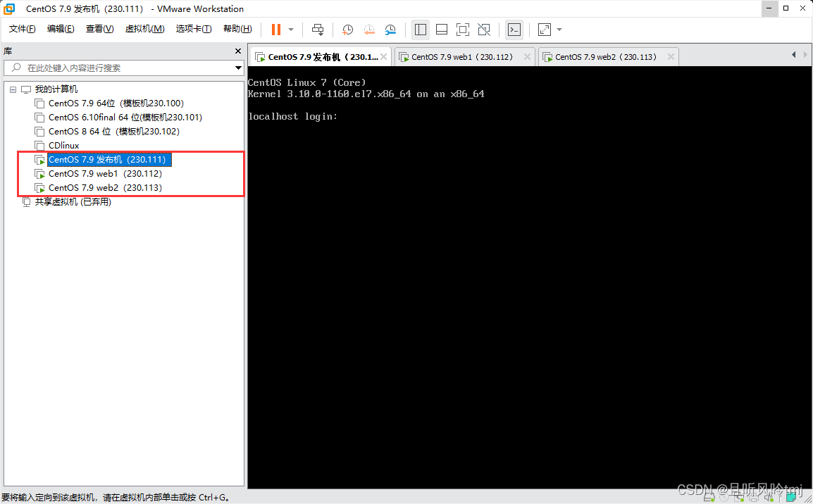Toggle the console view
The width and height of the screenshot is (813, 504).
pos(514,30)
